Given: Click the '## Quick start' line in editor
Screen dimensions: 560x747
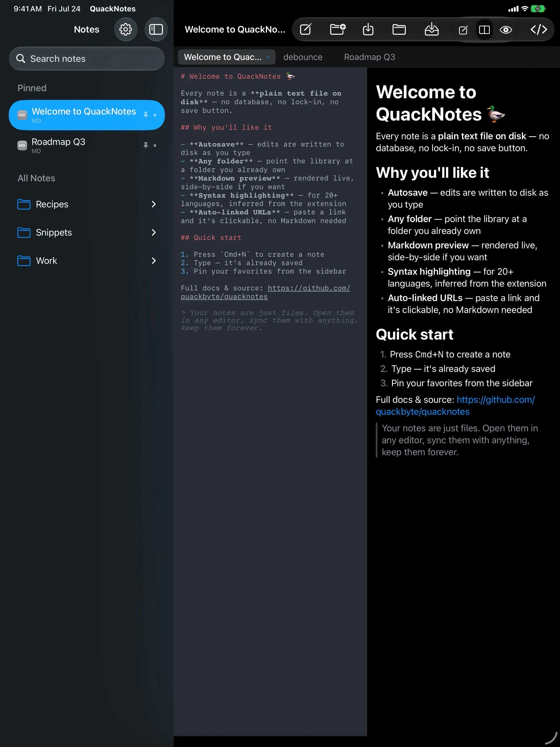Looking at the screenshot, I should coord(211,238).
